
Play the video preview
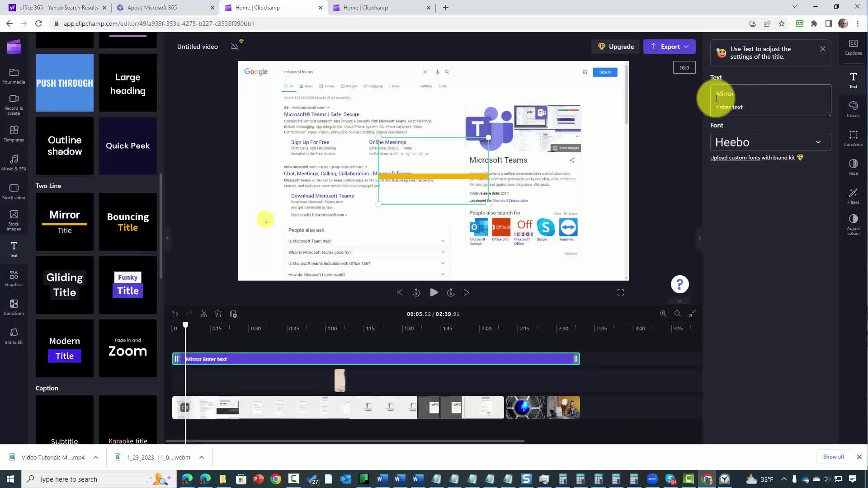point(434,292)
